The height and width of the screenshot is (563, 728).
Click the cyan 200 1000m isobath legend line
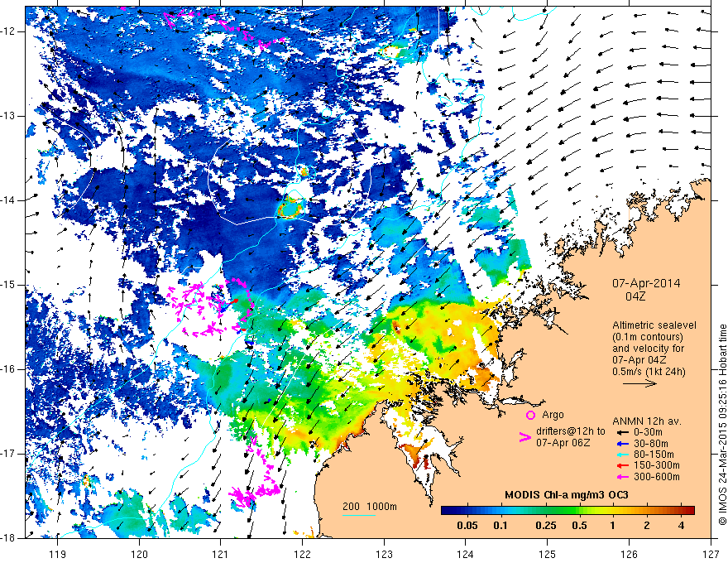[359, 515]
